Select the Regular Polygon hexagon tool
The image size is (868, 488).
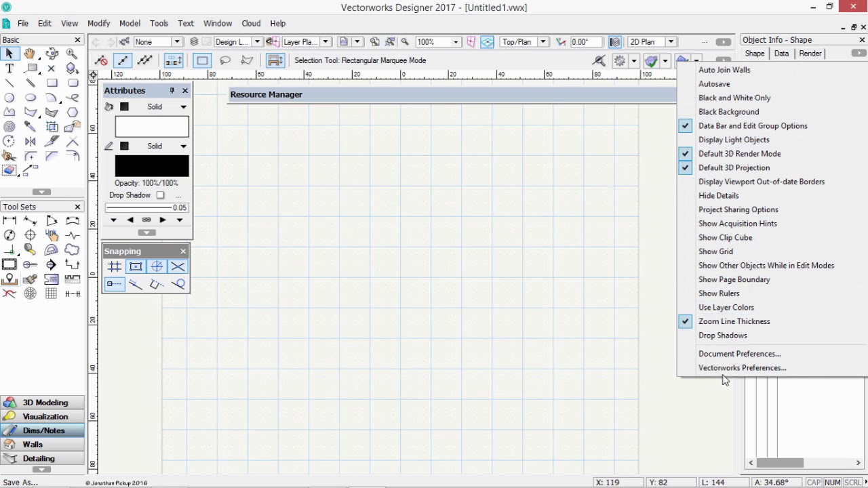pyautogui.click(x=73, y=113)
